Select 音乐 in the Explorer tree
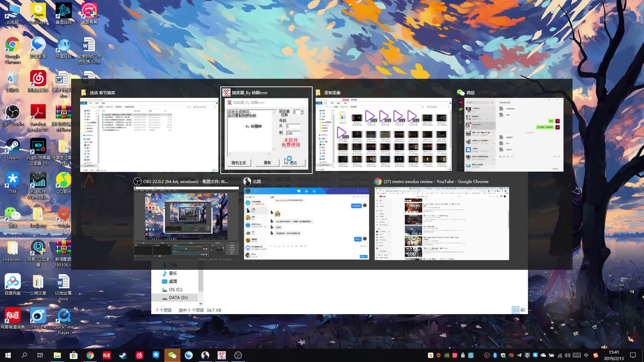Image resolution: width=644 pixels, height=362 pixels. [173, 273]
